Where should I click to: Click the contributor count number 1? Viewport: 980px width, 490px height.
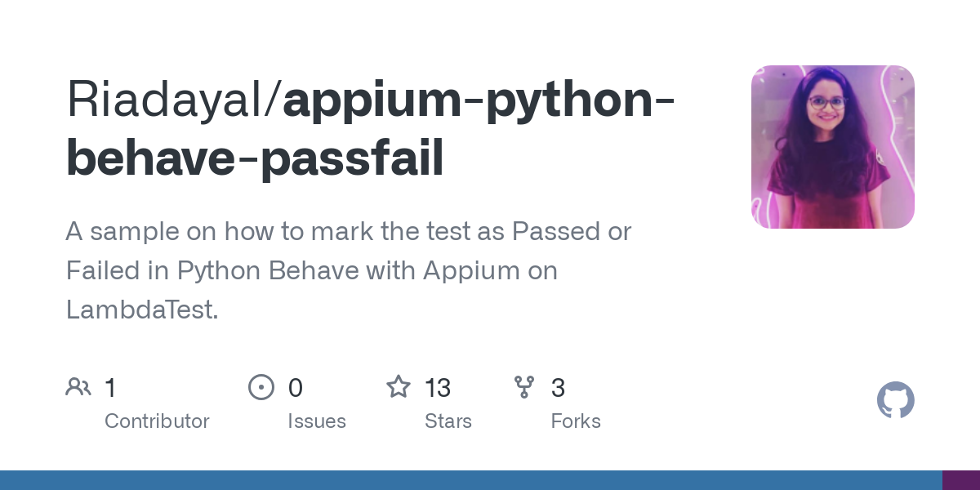(x=110, y=388)
